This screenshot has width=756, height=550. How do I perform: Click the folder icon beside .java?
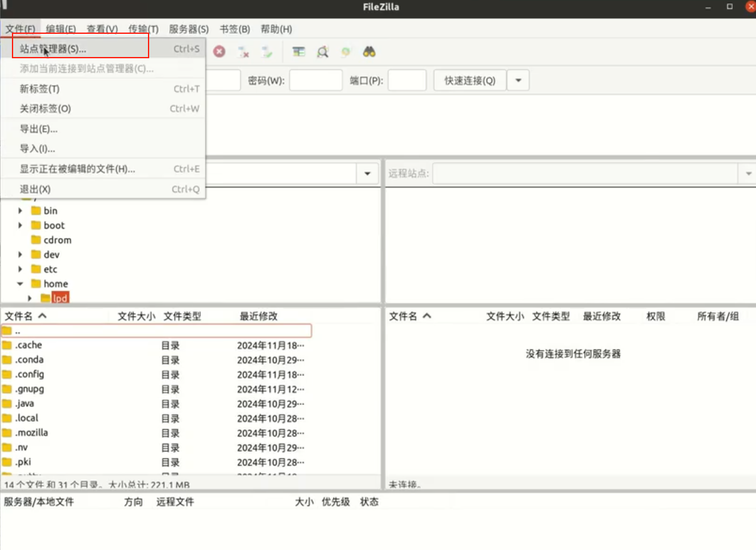point(7,403)
